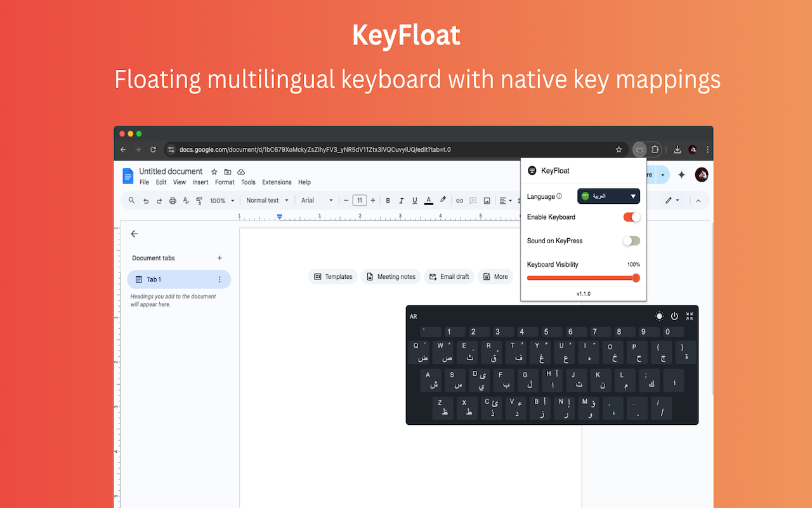This screenshot has width=812, height=508.
Task: Open the Language dropdown in KeyFloat
Action: (608, 196)
